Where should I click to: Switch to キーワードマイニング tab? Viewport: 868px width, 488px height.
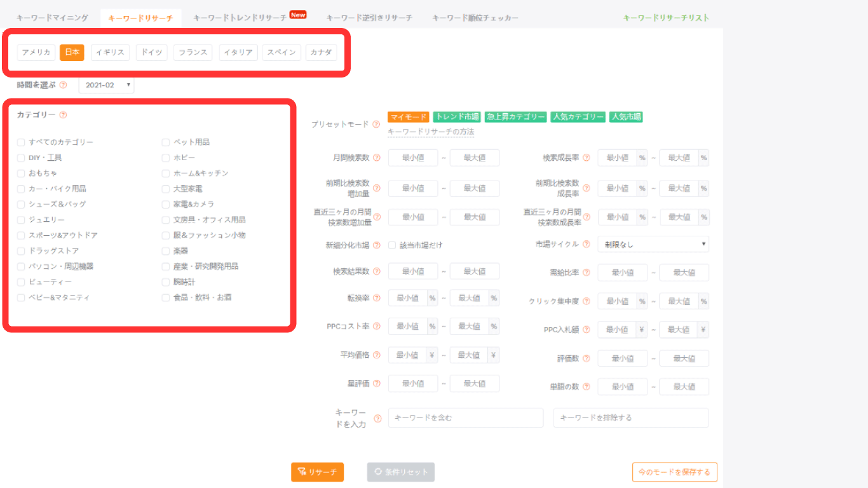(x=52, y=18)
